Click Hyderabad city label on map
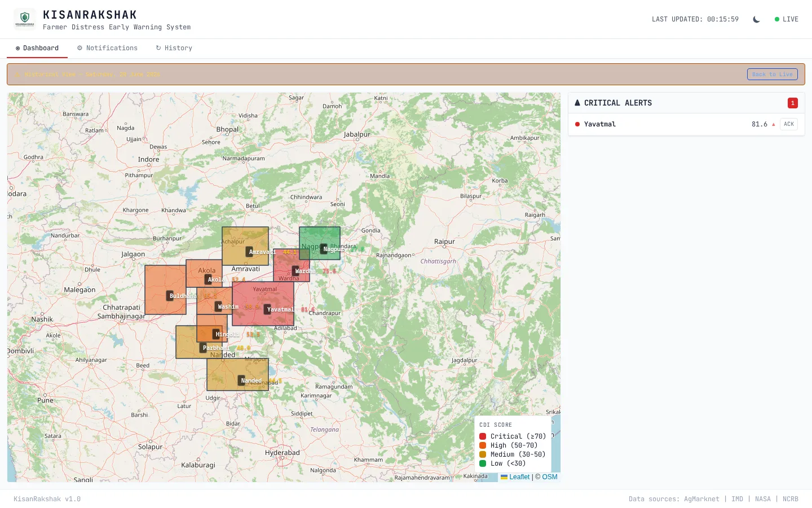Image resolution: width=812 pixels, height=508 pixels. click(283, 453)
